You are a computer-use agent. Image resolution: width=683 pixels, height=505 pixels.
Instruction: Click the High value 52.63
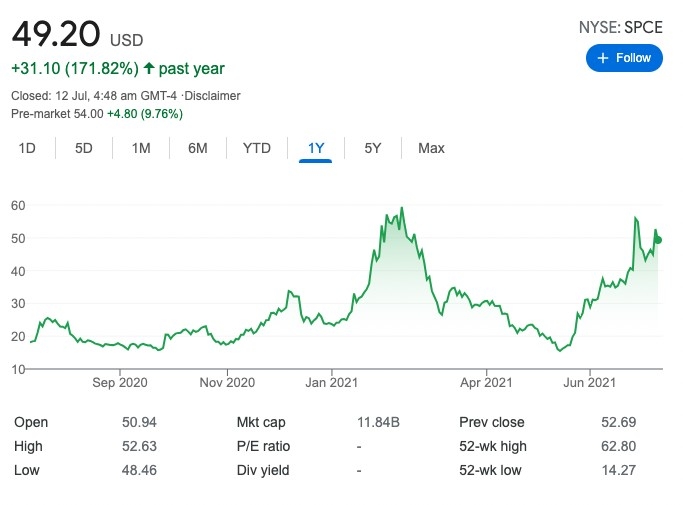click(x=139, y=446)
